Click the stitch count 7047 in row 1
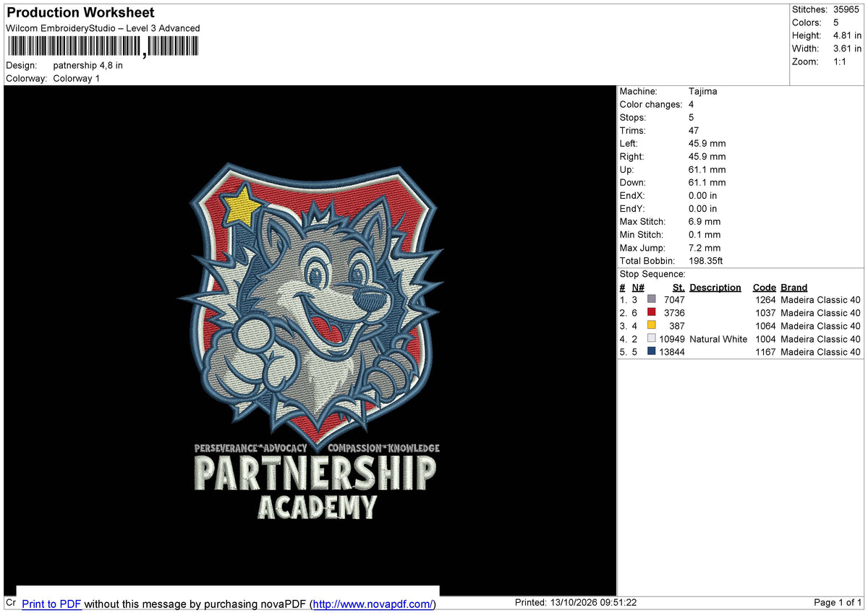Image resolution: width=868 pixels, height=613 pixels. 674,299
